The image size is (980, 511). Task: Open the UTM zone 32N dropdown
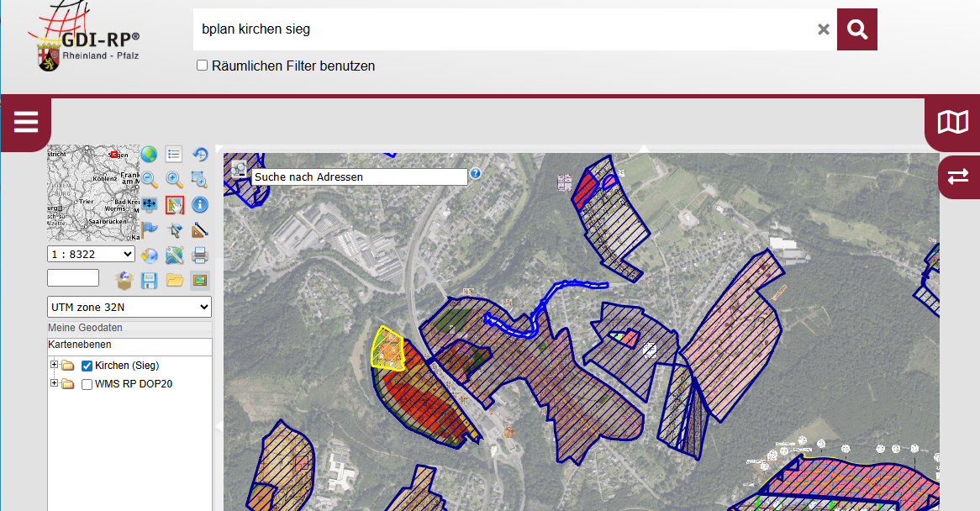tap(129, 308)
